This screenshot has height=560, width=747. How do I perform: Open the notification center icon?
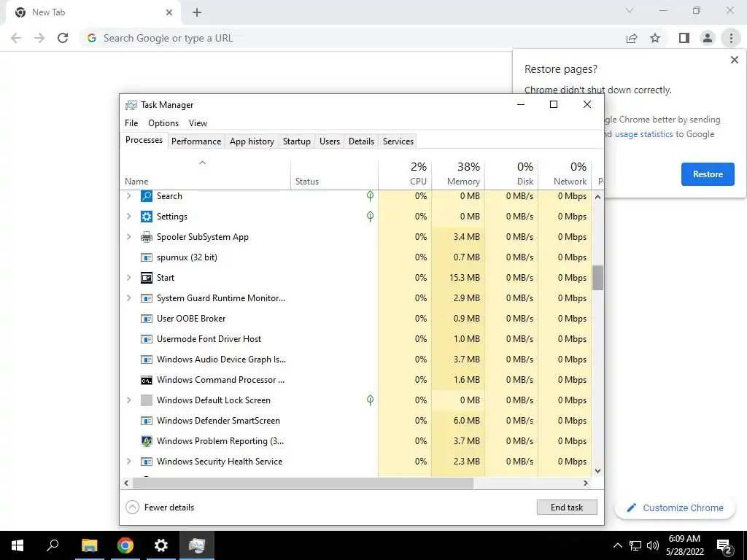(724, 545)
